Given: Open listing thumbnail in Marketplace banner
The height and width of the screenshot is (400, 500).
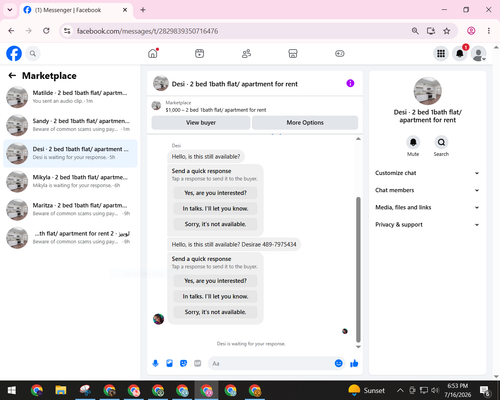Looking at the screenshot, I should 156,106.
